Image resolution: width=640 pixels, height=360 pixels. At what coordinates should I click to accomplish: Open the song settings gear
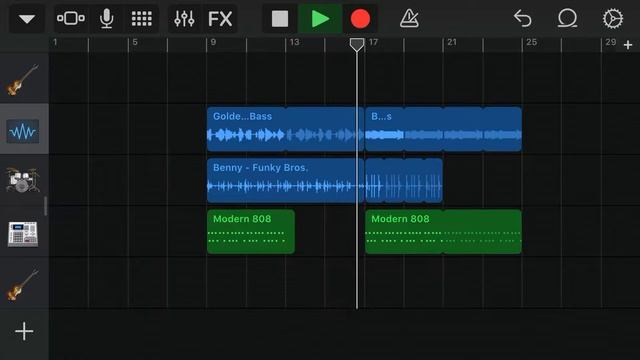coord(613,19)
